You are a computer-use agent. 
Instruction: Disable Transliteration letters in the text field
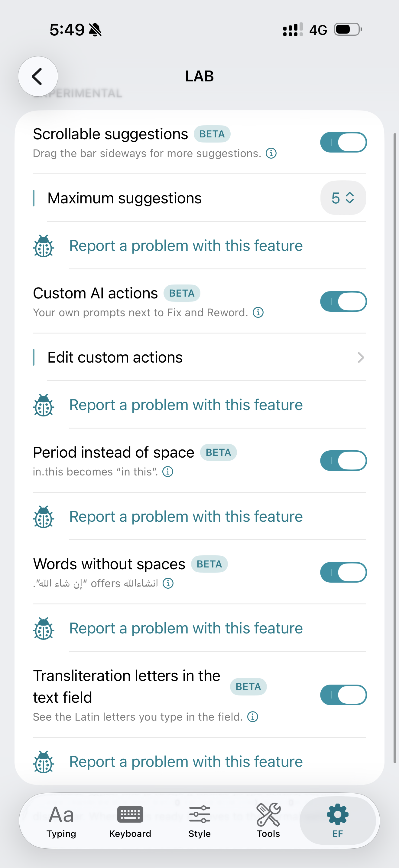pyautogui.click(x=343, y=695)
